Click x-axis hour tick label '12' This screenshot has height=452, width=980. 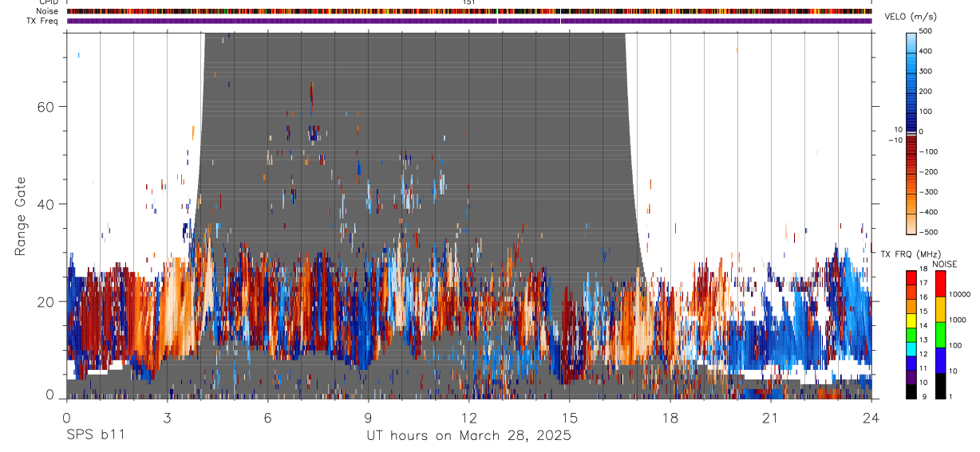[469, 417]
